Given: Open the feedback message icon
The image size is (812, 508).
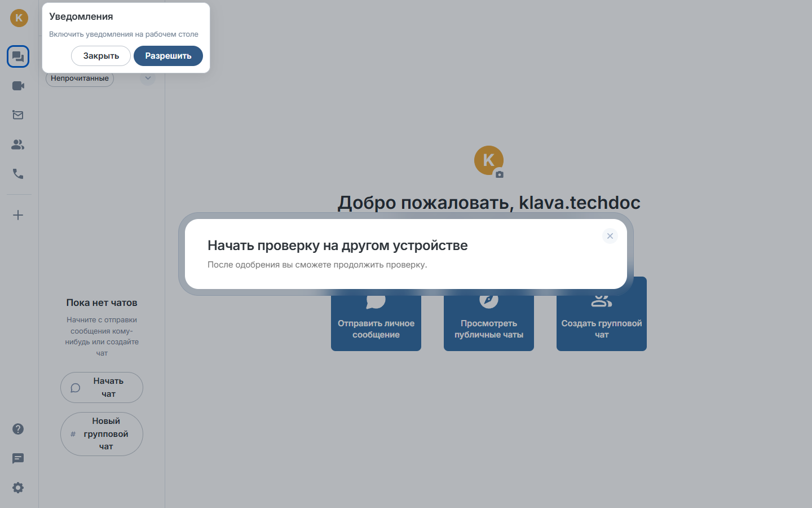Looking at the screenshot, I should [18, 458].
